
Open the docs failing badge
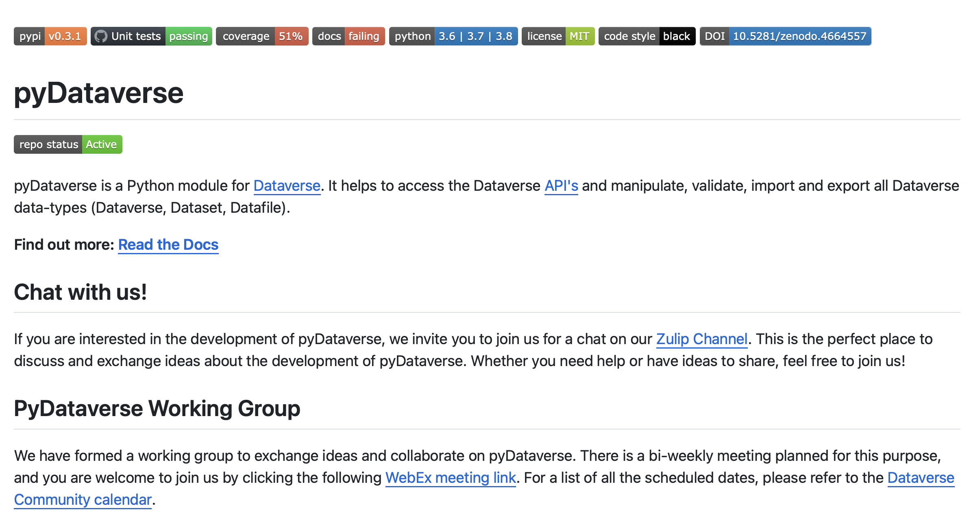(348, 36)
